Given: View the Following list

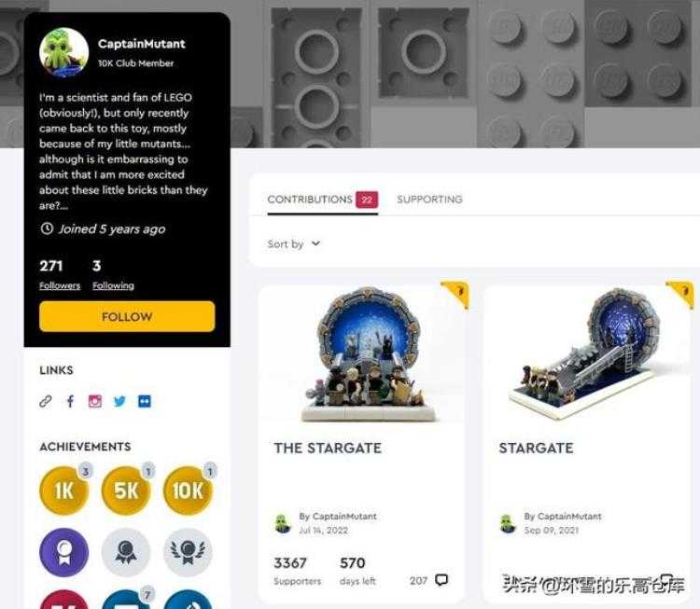Looking at the screenshot, I should pos(113,274).
